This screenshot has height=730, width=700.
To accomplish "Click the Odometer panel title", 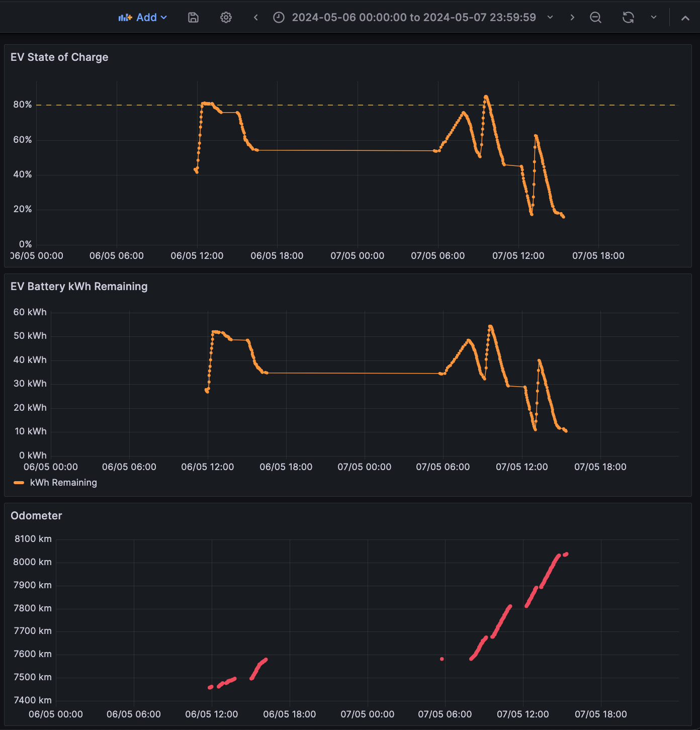I will click(36, 516).
